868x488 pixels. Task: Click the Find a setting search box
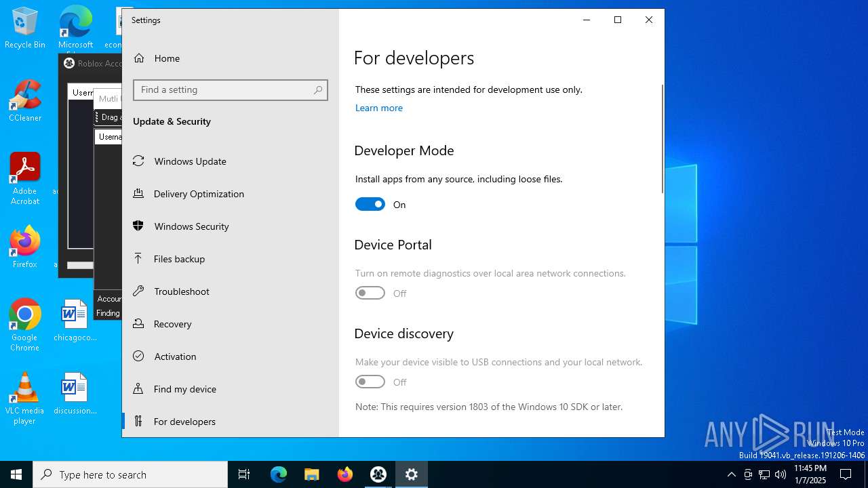click(x=231, y=90)
